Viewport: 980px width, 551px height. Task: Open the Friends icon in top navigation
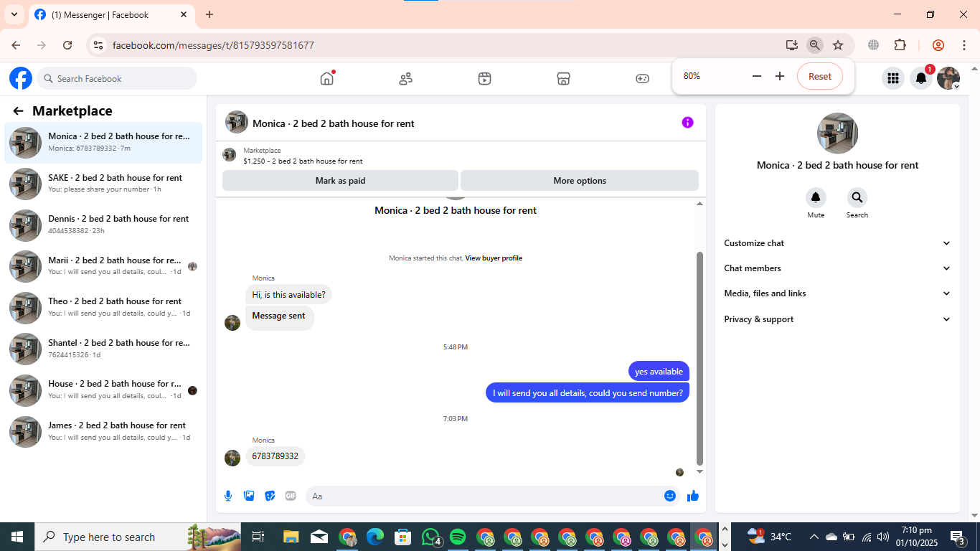406,78
